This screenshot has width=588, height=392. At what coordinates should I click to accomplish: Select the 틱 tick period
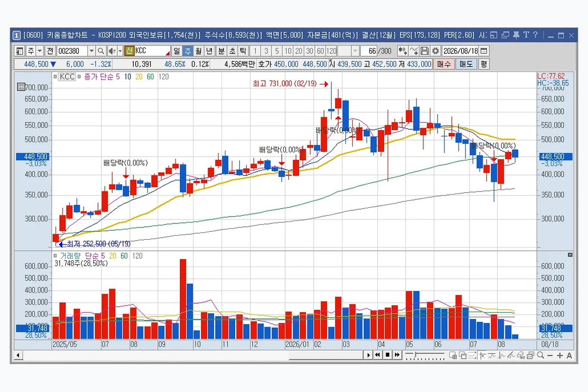[243, 51]
